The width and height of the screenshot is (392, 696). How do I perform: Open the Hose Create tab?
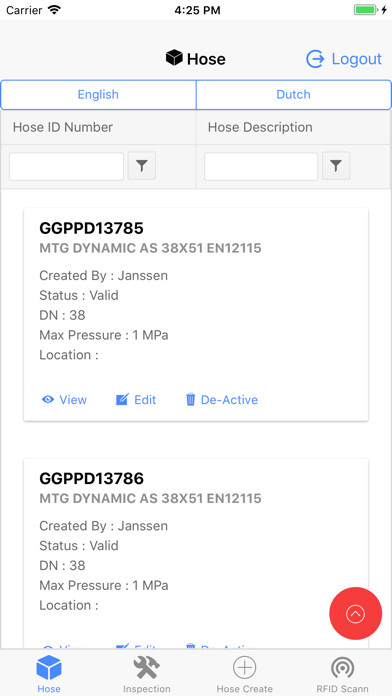[x=245, y=674]
